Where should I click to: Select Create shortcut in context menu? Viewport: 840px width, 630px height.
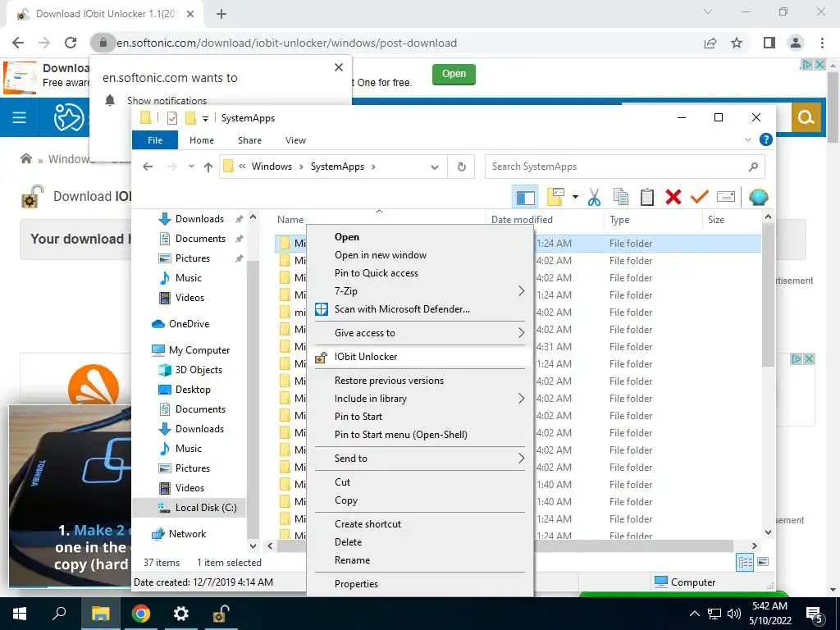421,524
